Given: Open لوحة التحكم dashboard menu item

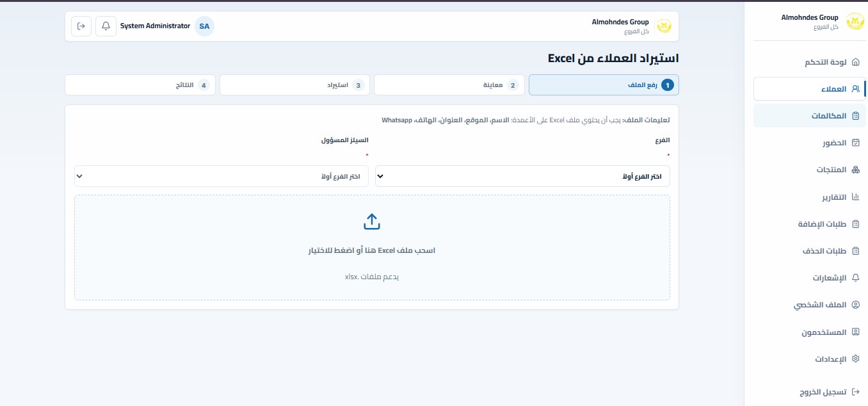Looking at the screenshot, I should tap(810, 63).
